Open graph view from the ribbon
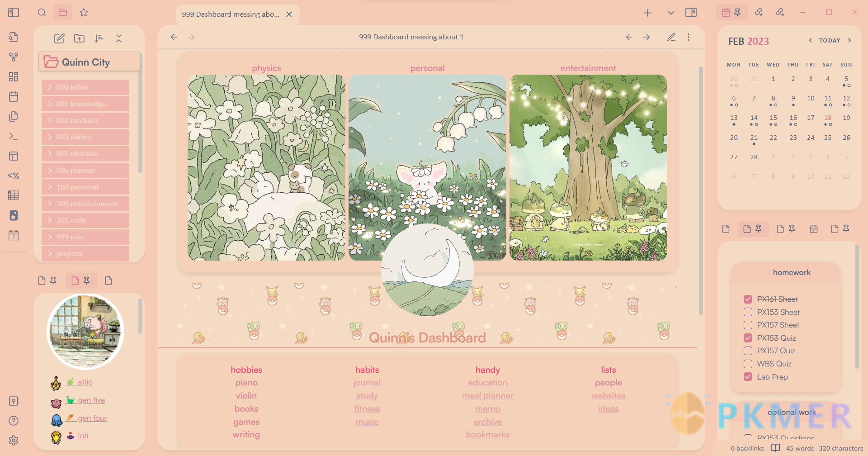 (14, 57)
